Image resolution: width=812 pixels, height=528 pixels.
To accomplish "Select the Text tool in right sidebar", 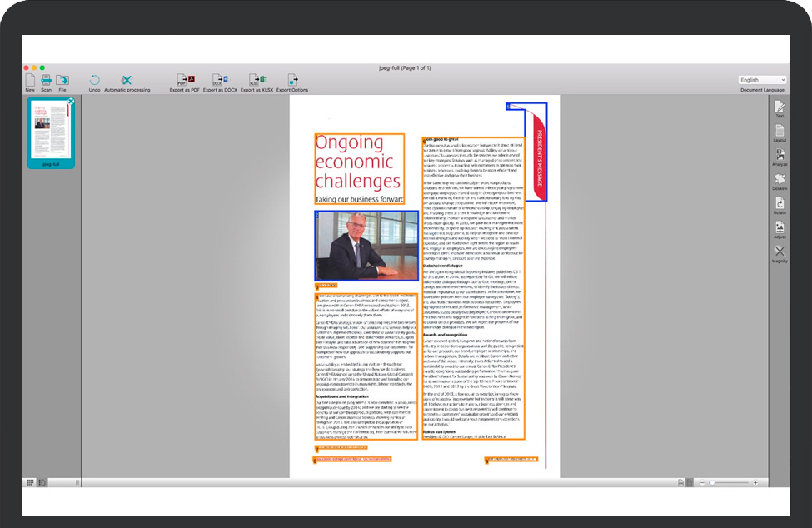I will (x=780, y=107).
